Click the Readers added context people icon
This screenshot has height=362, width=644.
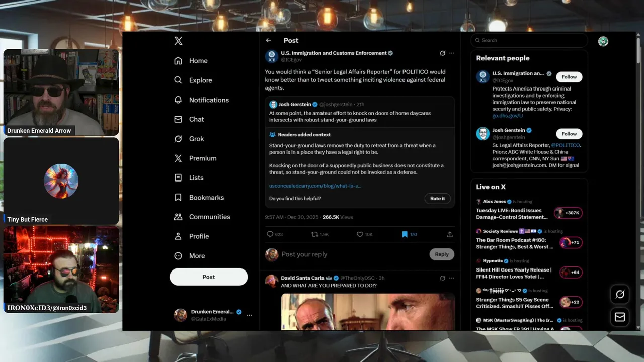272,135
